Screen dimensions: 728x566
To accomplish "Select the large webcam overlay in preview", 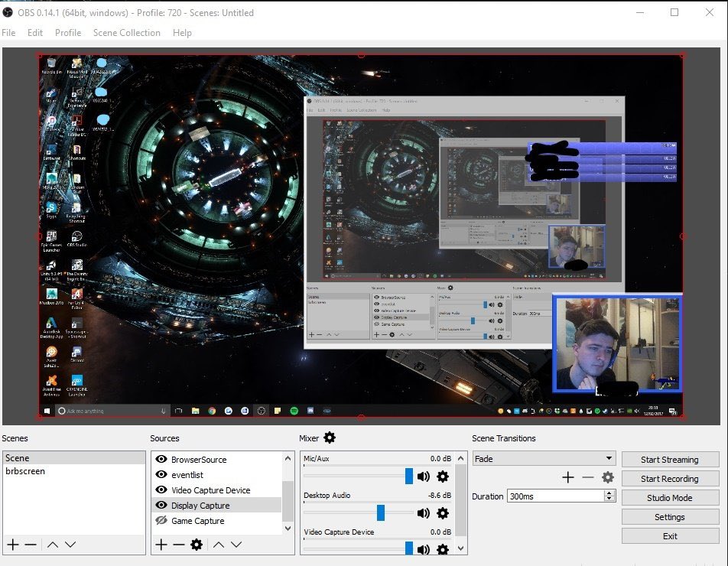I will click(618, 344).
